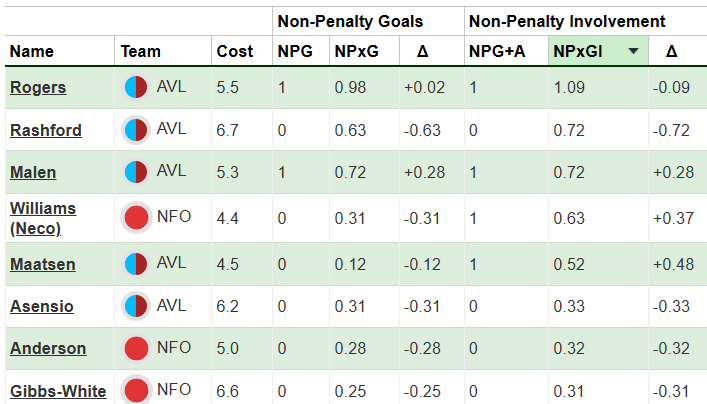The image size is (707, 404).
Task: Click NFO badge in Gibbs-White row
Action: 137,390
